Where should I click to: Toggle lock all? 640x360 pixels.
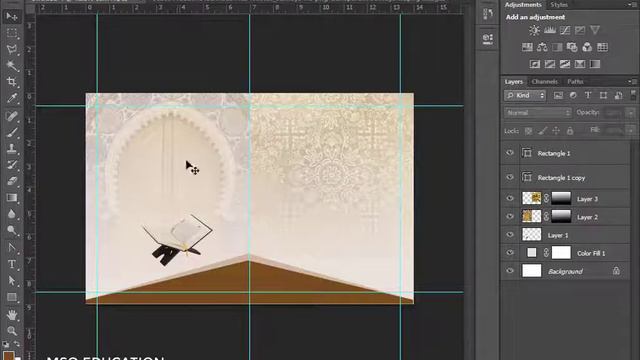(570, 131)
